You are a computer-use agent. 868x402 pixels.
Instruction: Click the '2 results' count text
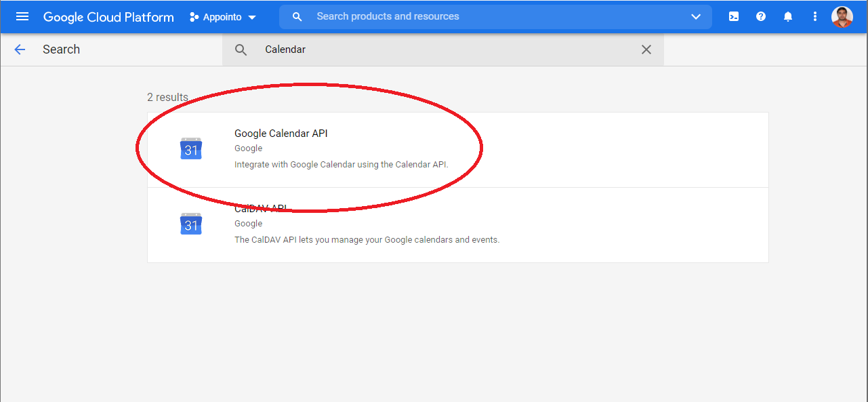click(167, 98)
